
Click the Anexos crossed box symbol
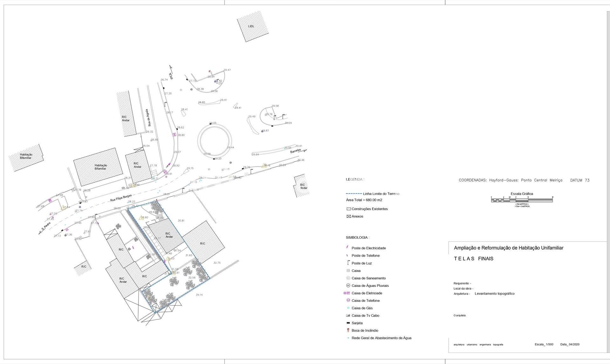349,217
